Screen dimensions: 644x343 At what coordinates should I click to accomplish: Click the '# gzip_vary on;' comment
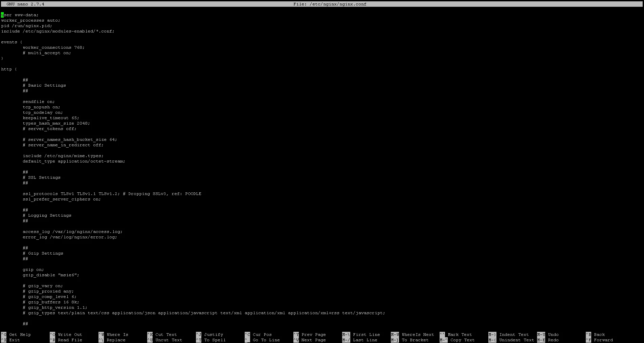(43, 286)
